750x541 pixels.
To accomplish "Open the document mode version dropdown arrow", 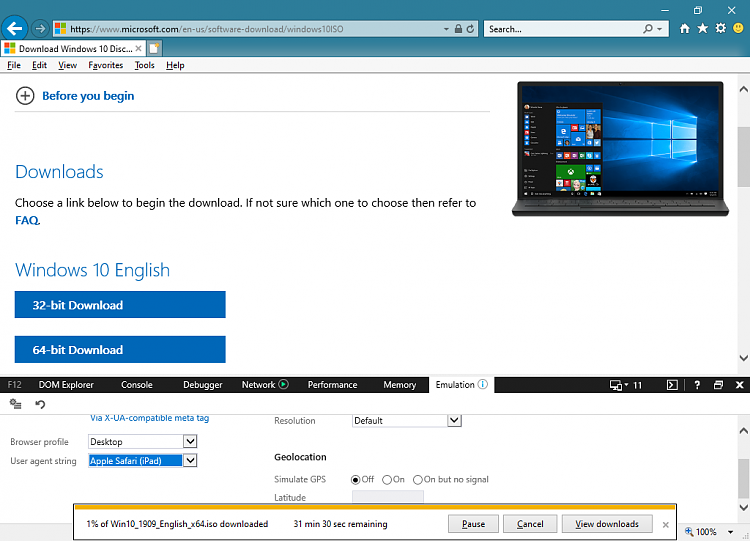I will (626, 385).
